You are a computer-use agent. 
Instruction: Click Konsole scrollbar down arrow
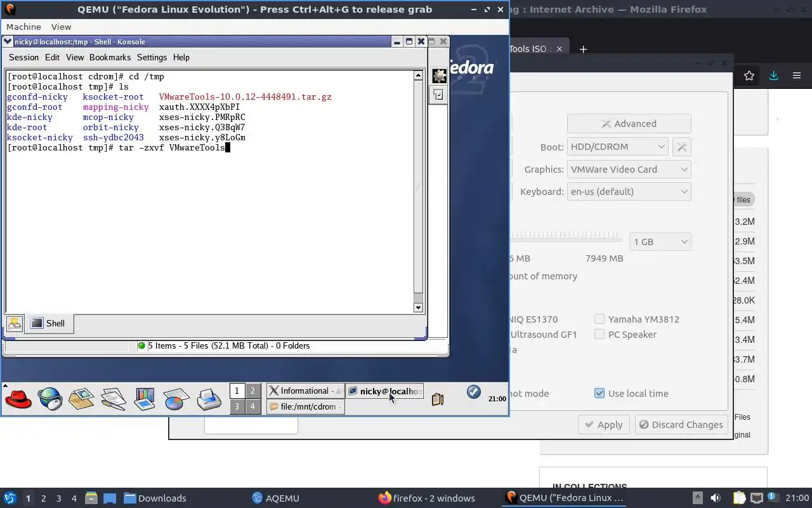pos(418,307)
